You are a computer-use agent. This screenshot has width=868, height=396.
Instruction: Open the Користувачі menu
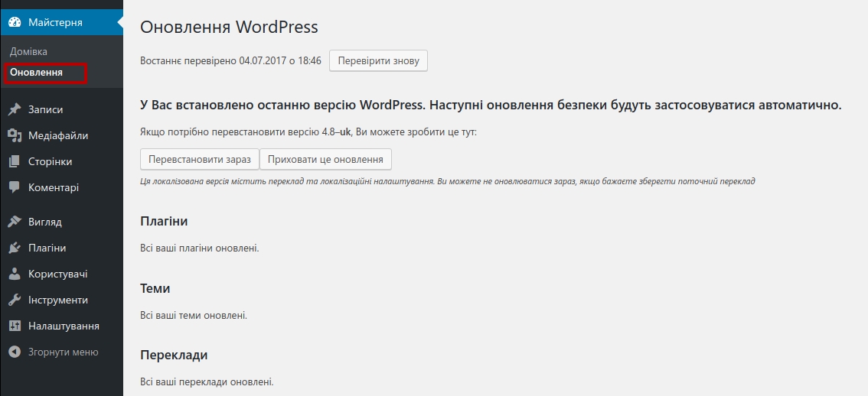(61, 274)
